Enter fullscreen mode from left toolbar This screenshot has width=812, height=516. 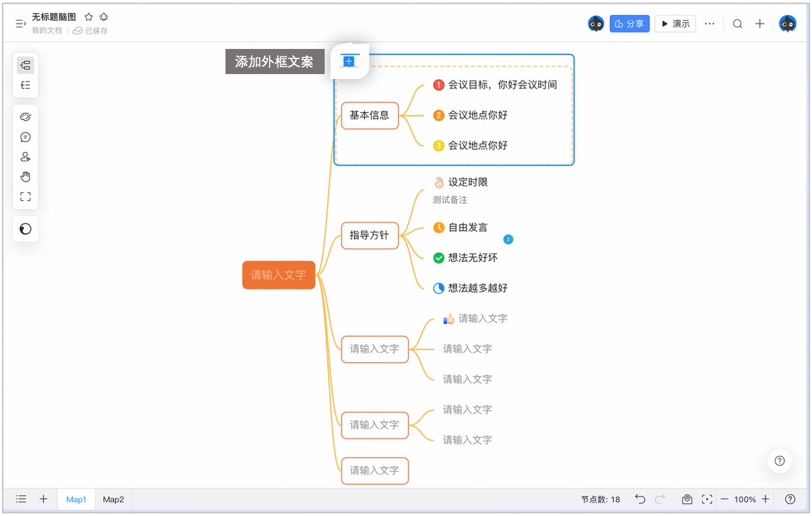[x=25, y=196]
